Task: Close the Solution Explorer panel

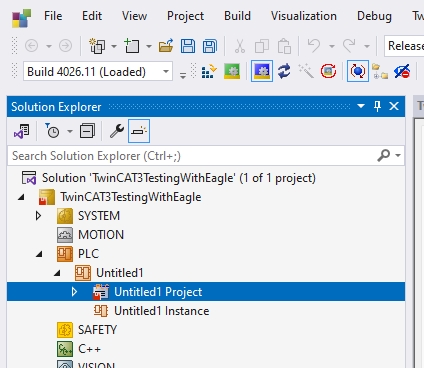Action: point(394,106)
